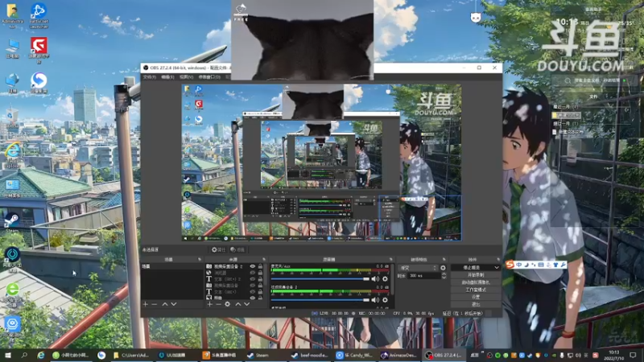Screen dimensions: 644x362
Task: Open the notification center in the system tray
Action: click(x=633, y=355)
